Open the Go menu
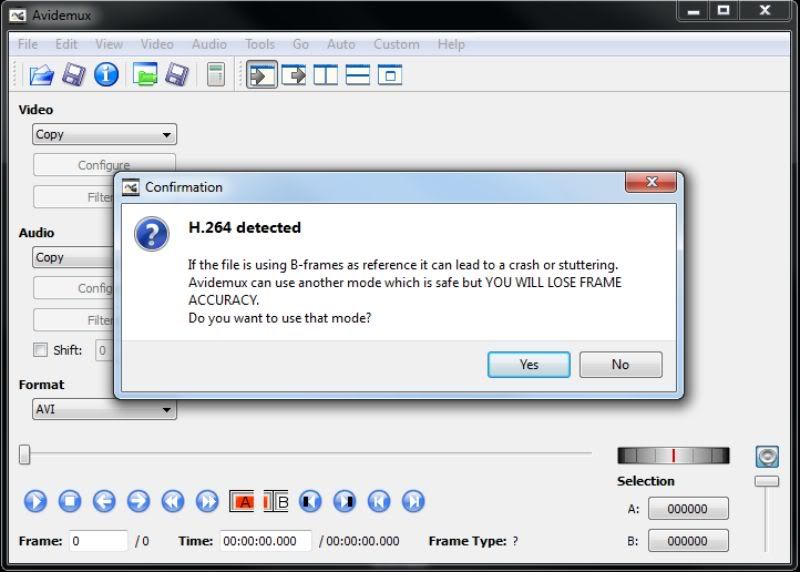Screen dimensions: 800x572 click(x=301, y=44)
